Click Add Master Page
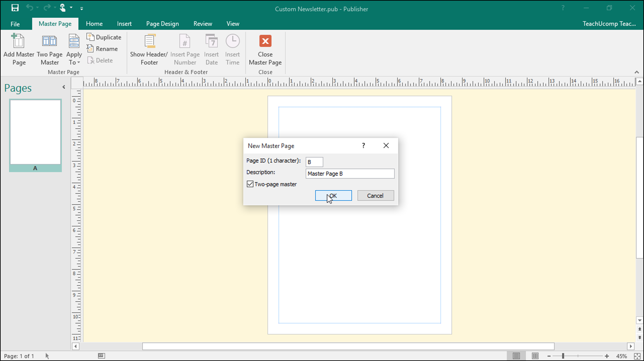The image size is (644, 361). (x=19, y=49)
